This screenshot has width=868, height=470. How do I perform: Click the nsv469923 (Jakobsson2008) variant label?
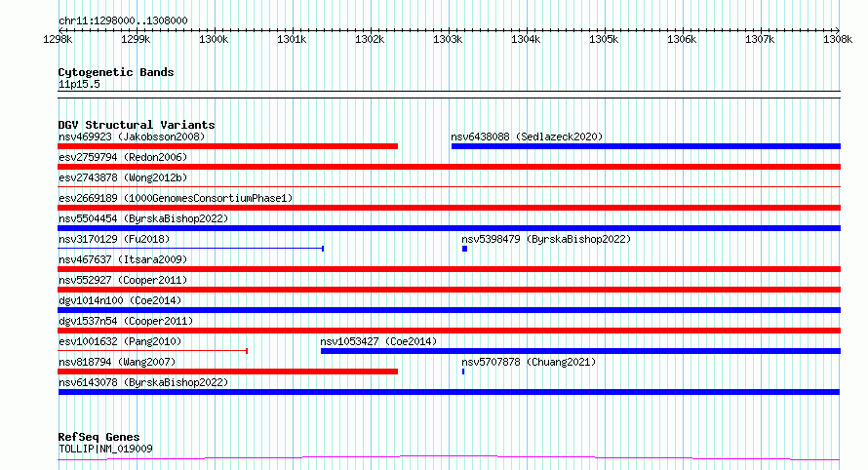132,137
